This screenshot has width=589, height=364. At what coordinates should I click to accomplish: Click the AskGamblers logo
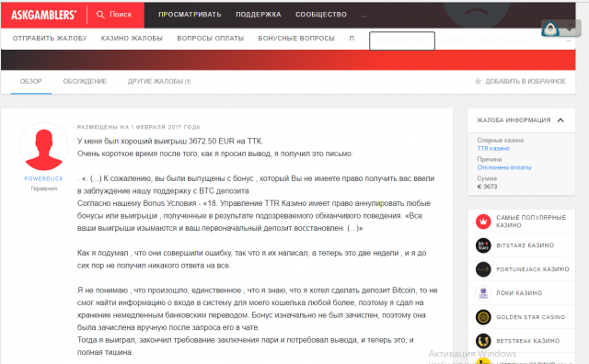coord(44,15)
